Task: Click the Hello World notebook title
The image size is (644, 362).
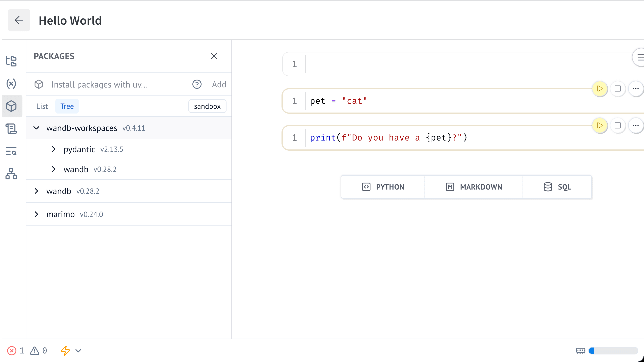Action: tap(70, 20)
